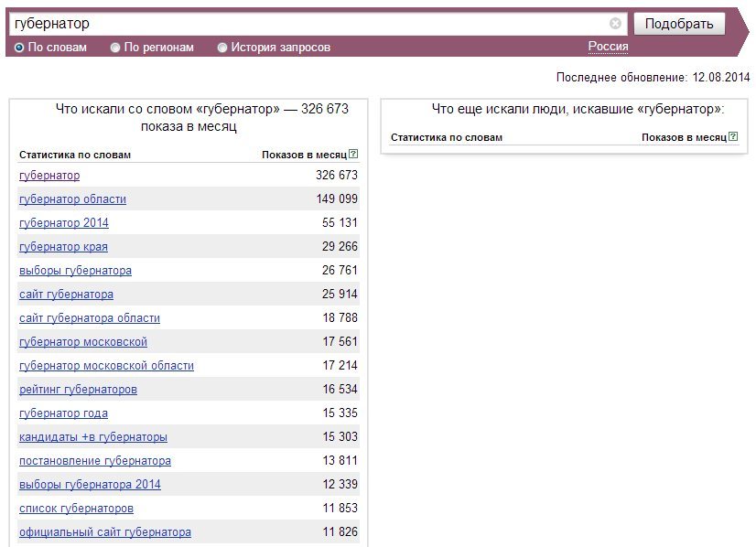Open the губернатор московской области link
Screen dimensions: 756x547
point(106,366)
